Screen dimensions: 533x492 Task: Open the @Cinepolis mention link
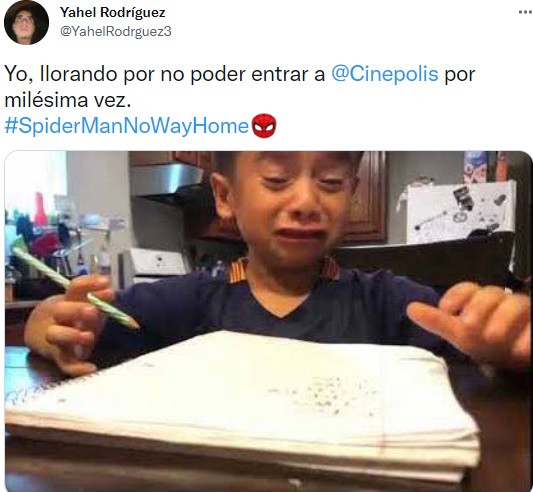[x=384, y=74]
